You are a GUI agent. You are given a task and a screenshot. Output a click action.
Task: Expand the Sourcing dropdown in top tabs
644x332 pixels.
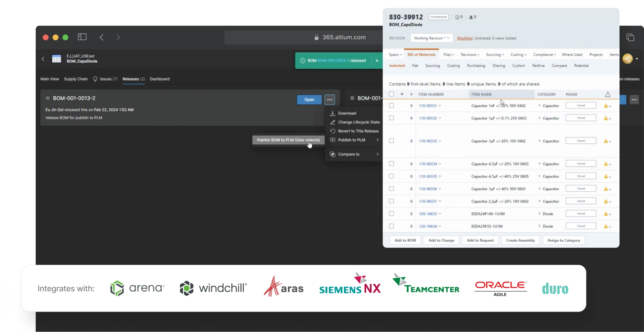click(x=495, y=55)
